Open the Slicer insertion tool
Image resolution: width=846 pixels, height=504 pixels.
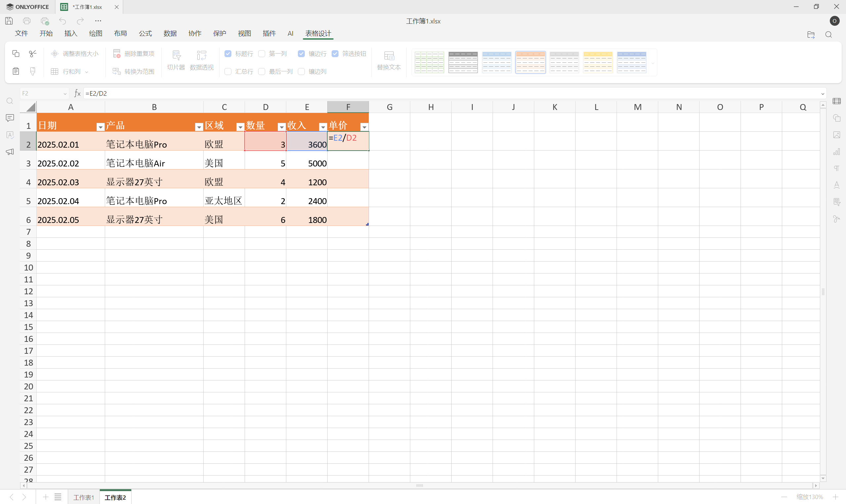click(x=176, y=60)
